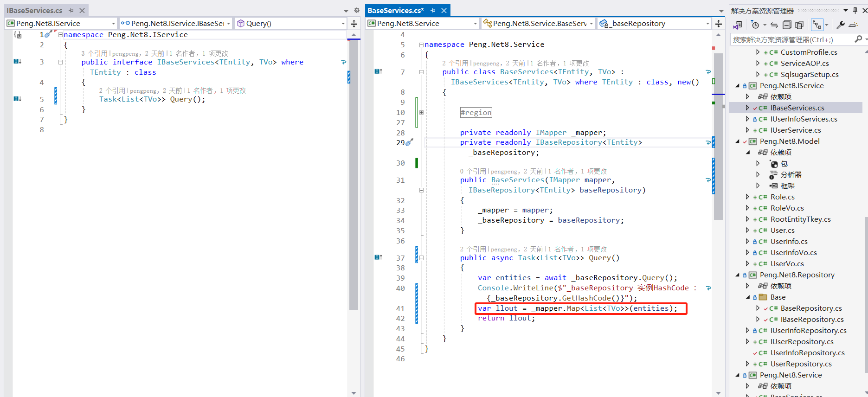Switch to IBaseServices.cs tab
The image size is (868, 397).
click(34, 10)
